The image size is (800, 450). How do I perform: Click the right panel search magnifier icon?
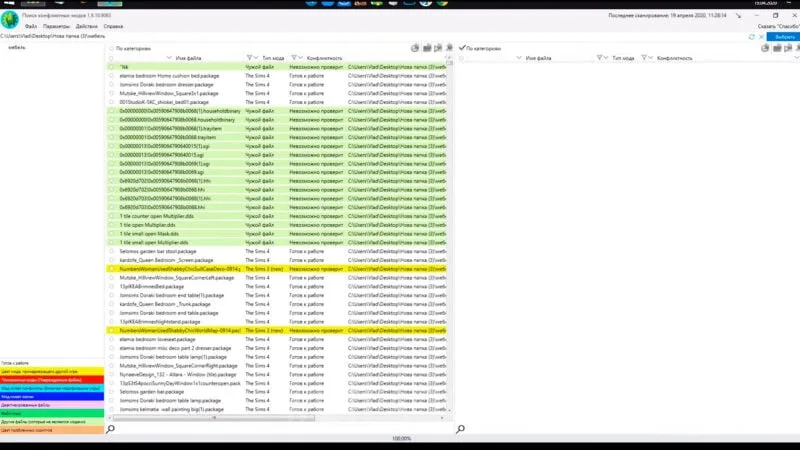460,429
